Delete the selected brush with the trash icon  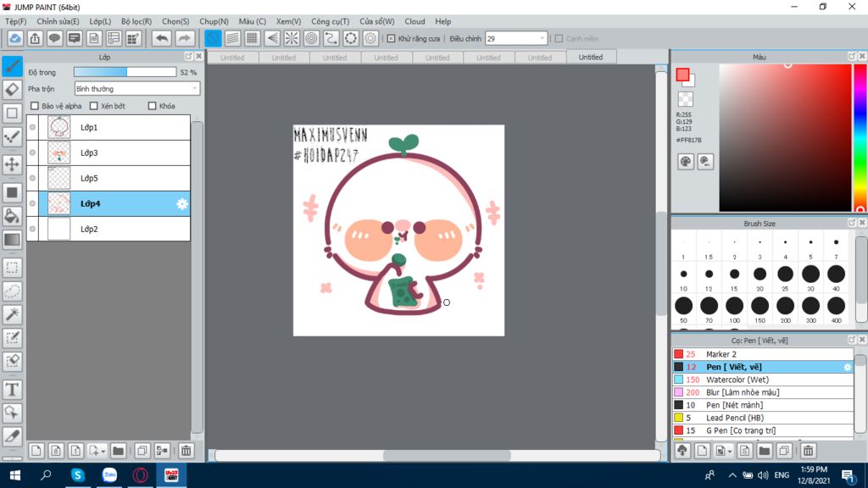coord(808,451)
